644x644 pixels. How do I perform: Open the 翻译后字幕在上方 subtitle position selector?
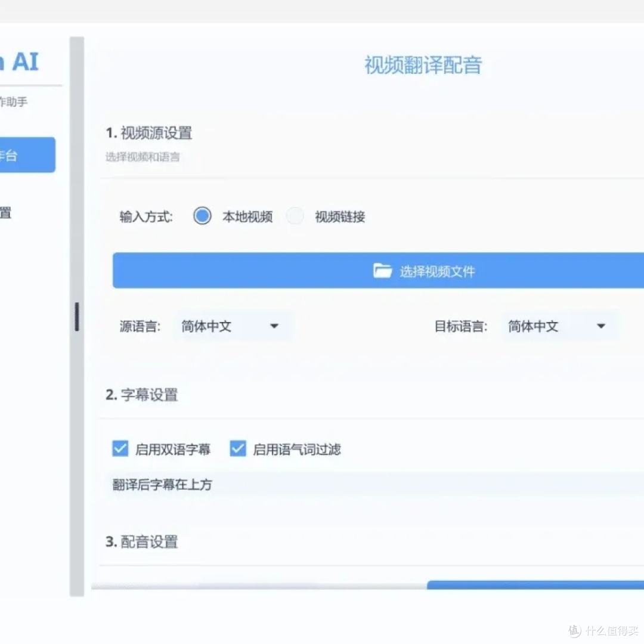376,485
